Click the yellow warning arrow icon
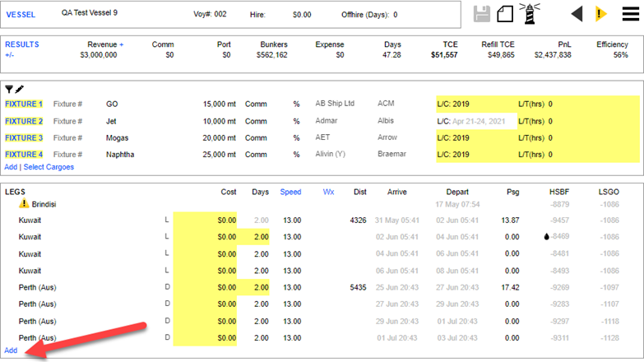The width and height of the screenshot is (644, 362). pos(603,14)
